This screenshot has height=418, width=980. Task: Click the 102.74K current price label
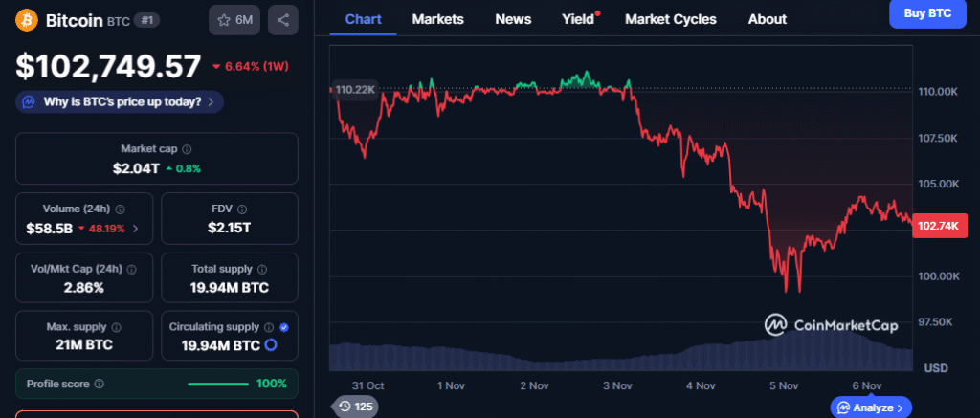942,226
